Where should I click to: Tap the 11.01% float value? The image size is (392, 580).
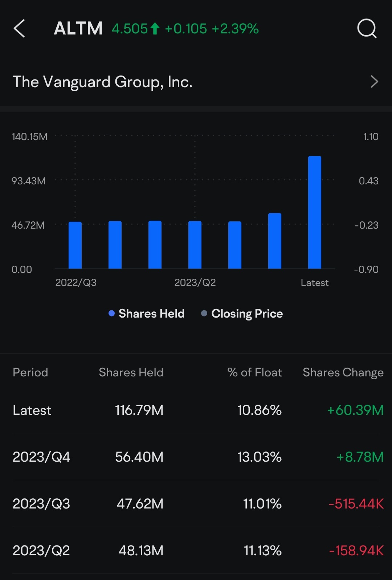pyautogui.click(x=262, y=504)
